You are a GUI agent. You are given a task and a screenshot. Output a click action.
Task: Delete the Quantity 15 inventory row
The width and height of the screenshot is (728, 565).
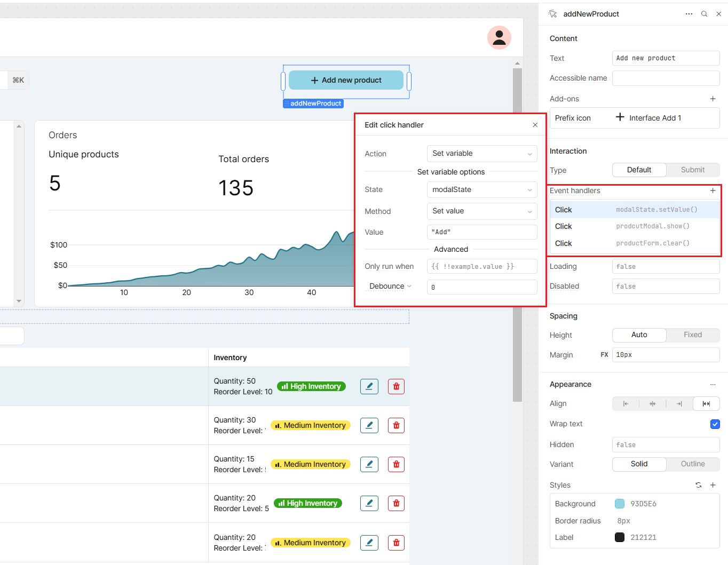click(396, 464)
